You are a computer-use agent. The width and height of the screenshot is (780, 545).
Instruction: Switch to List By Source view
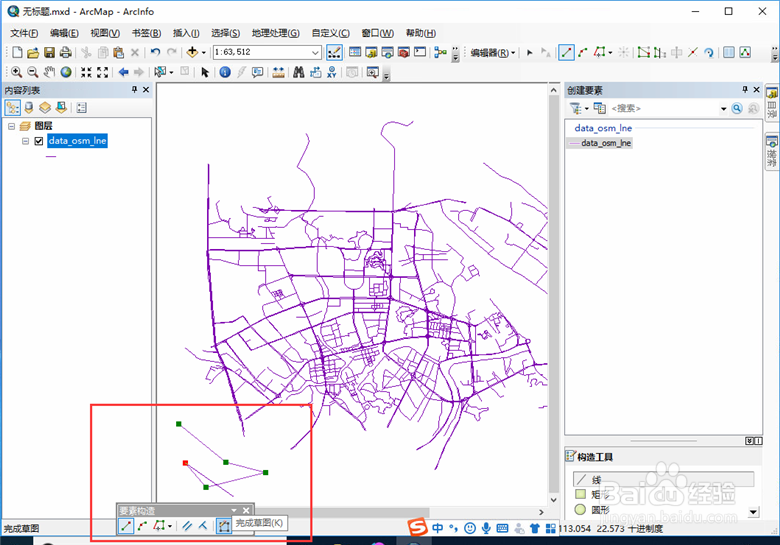(x=29, y=107)
